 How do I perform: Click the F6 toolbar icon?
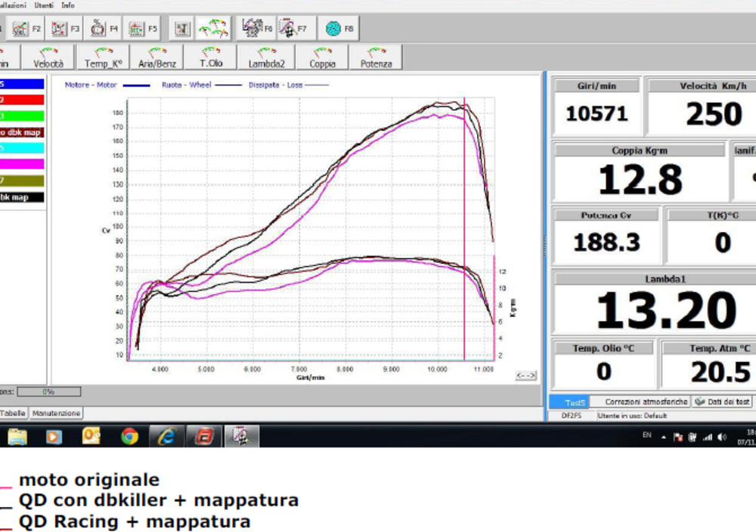257,29
